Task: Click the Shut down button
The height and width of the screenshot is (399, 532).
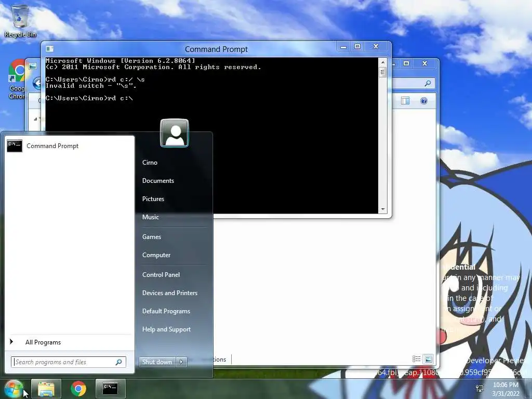Action: (x=157, y=362)
